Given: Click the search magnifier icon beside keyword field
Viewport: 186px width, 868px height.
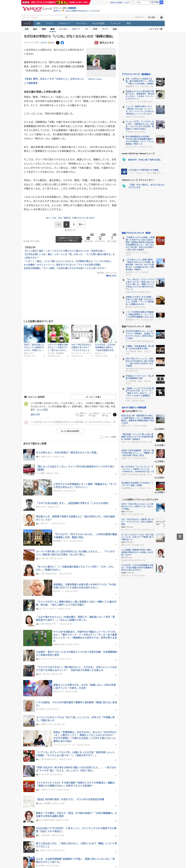Looking at the screenshot, I should coord(66,18).
